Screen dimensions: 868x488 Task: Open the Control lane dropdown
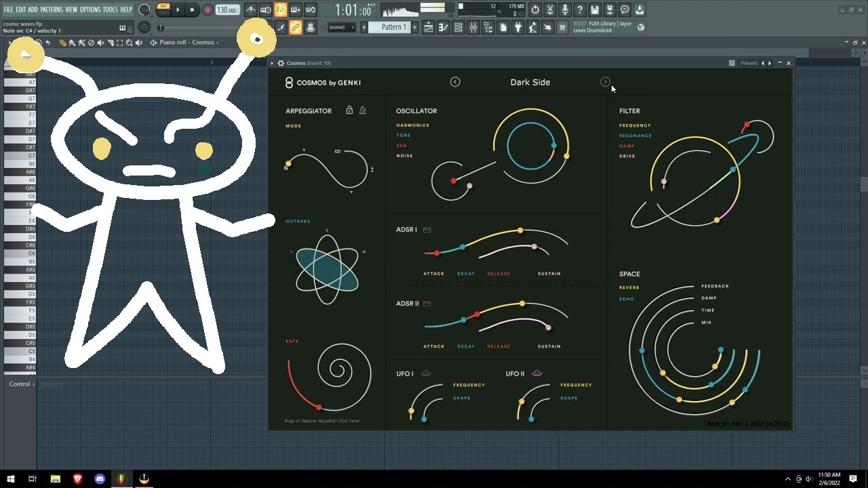point(22,384)
